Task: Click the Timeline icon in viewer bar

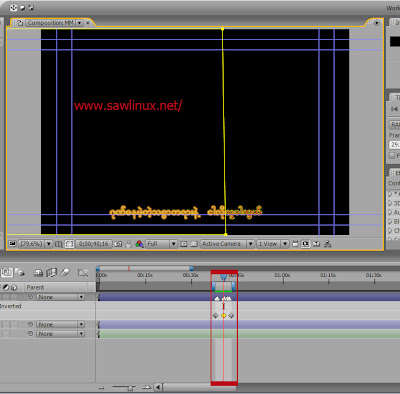Action: pos(316,244)
